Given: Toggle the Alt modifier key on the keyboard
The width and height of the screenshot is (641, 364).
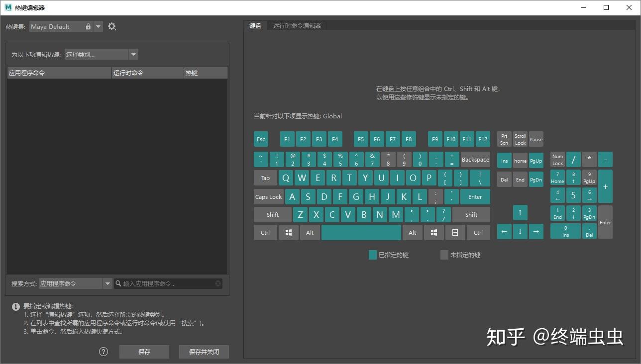Looking at the screenshot, I should coord(310,232).
